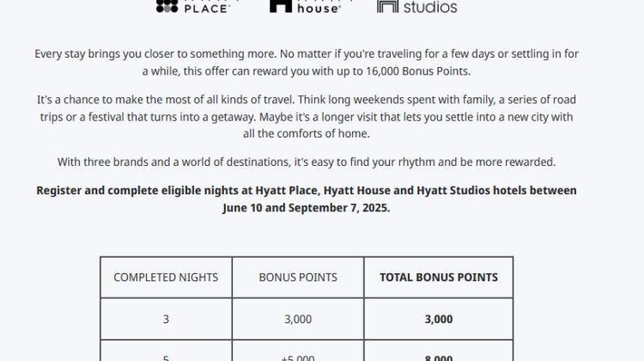644x361 pixels.
Task: Select the "PLACE" logo wordmark
Action: (x=208, y=9)
